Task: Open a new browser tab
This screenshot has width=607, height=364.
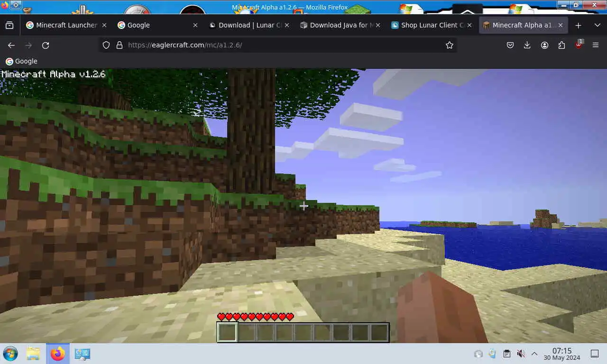Action: (x=578, y=25)
